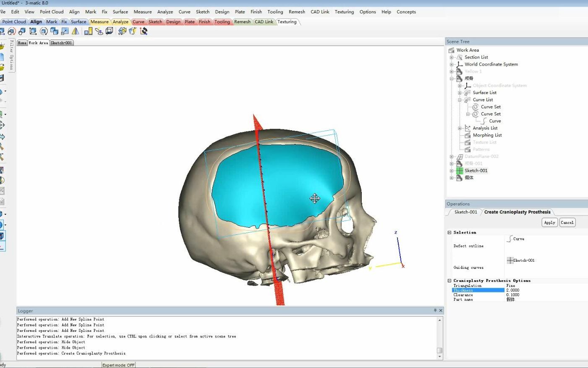
Task: Expand the Sketch-001 tree node
Action: 452,171
